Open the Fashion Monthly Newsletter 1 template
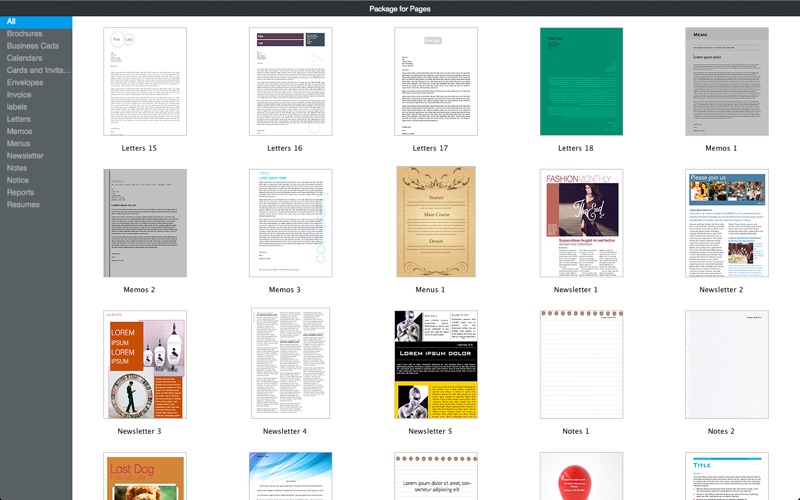 [581, 223]
